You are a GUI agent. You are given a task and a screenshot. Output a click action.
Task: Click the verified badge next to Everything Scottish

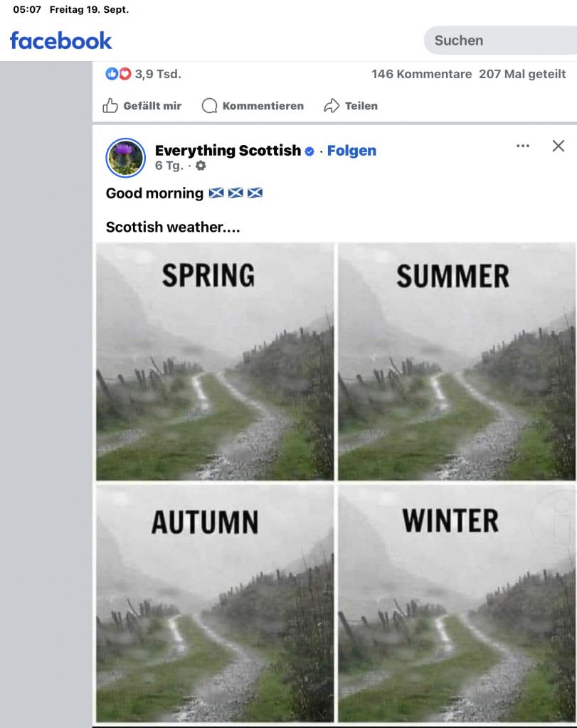(x=309, y=151)
